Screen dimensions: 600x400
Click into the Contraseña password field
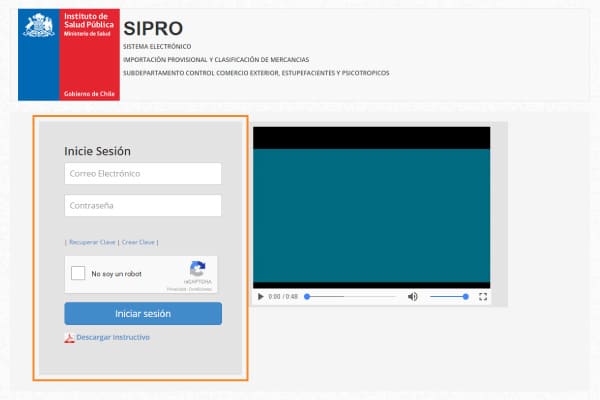(x=142, y=206)
